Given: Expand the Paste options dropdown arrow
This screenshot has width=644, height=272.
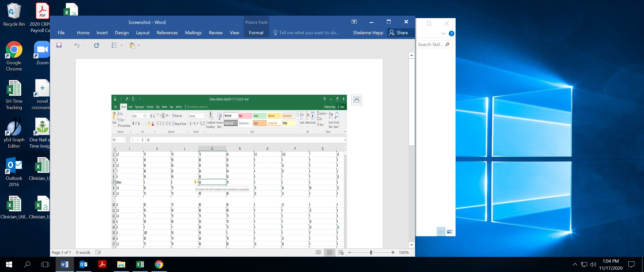Looking at the screenshot, I should 139,45.
